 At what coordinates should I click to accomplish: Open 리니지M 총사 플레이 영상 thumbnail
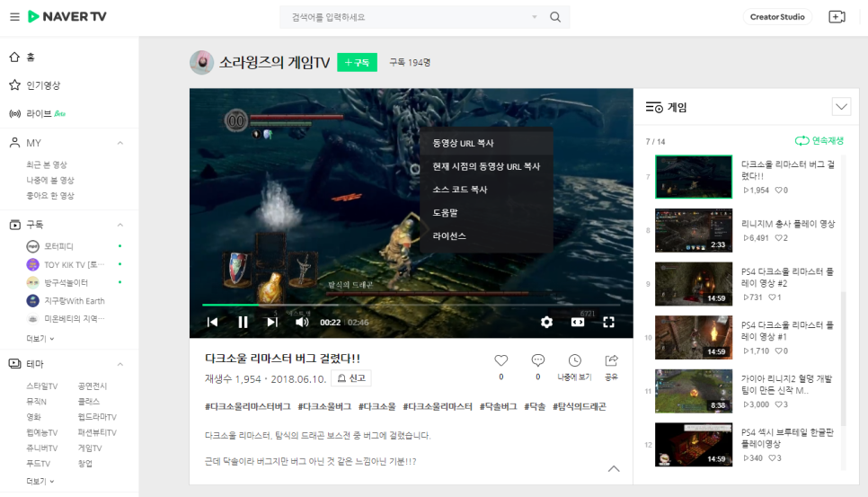tap(694, 230)
